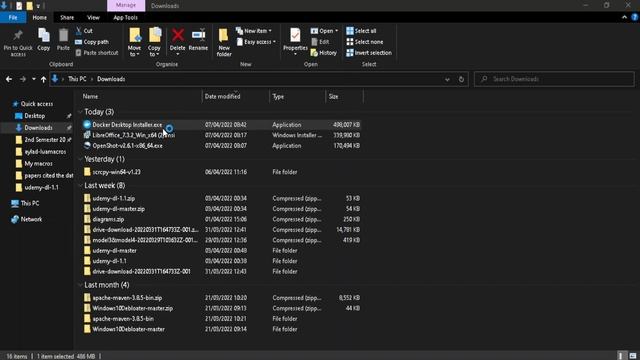
Task: Minimize the ribbon with the chevron
Action: click(x=624, y=17)
